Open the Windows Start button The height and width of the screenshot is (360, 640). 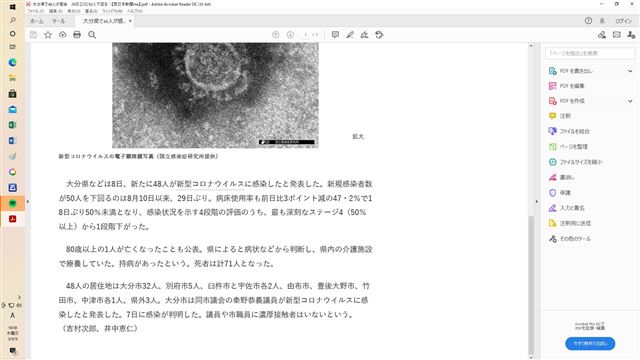click(12, 7)
